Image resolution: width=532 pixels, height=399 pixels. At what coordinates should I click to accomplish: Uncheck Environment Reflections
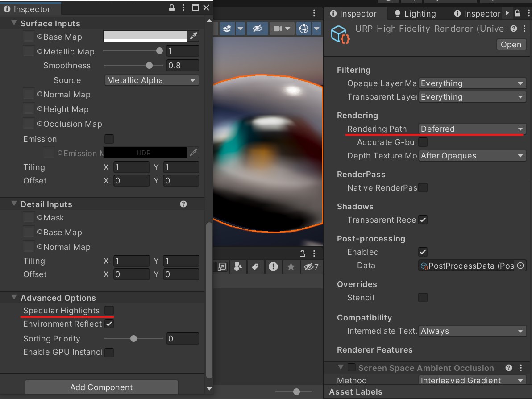pos(109,324)
